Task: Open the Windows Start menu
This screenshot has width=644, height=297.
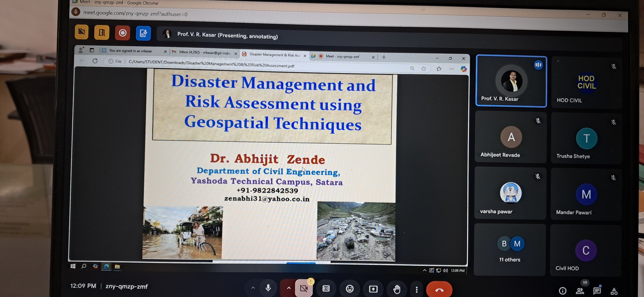Action: click(x=73, y=266)
